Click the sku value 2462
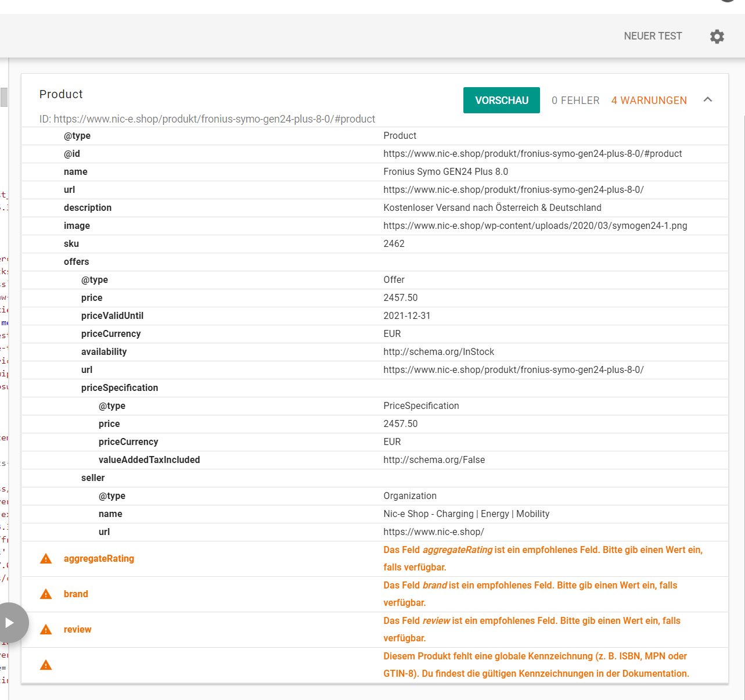Image resolution: width=745 pixels, height=700 pixels. tap(394, 244)
